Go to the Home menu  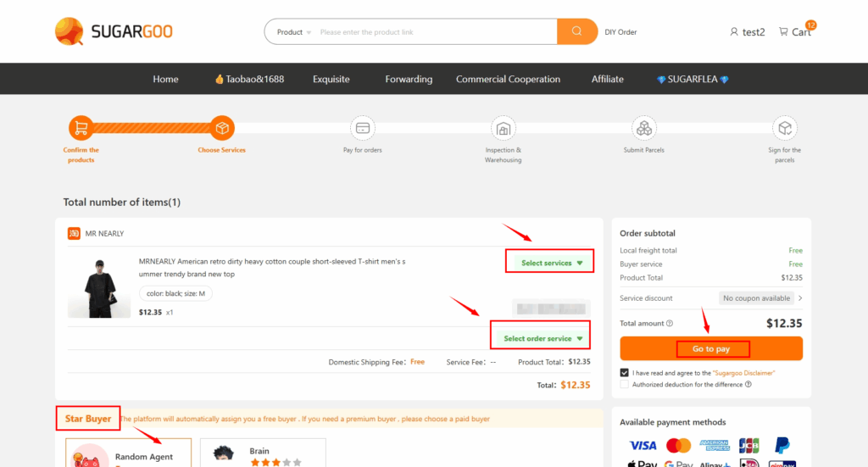click(165, 79)
